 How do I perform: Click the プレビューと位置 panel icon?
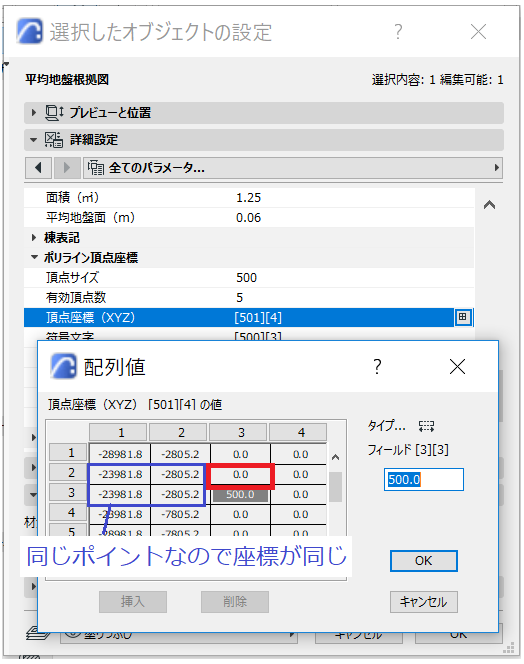click(54, 113)
